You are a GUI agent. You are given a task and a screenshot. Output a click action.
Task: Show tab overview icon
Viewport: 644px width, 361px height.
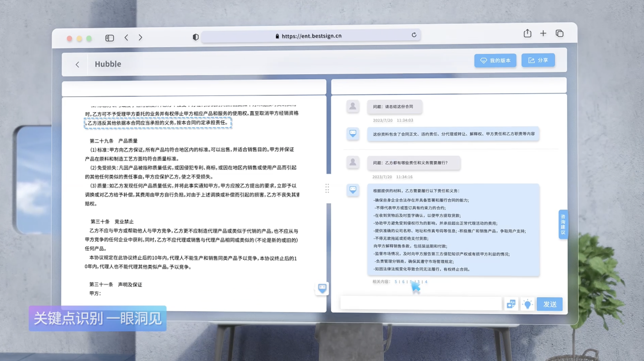click(x=559, y=33)
